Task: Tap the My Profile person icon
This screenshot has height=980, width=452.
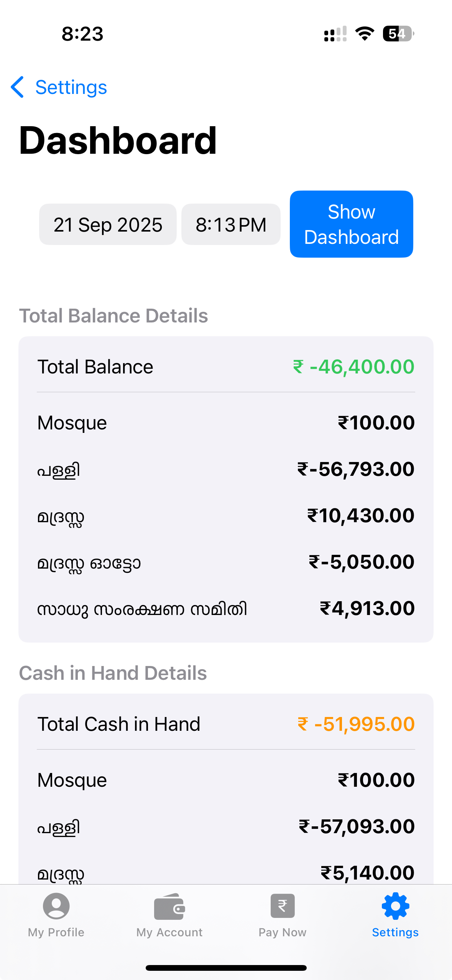Action: pyautogui.click(x=56, y=906)
